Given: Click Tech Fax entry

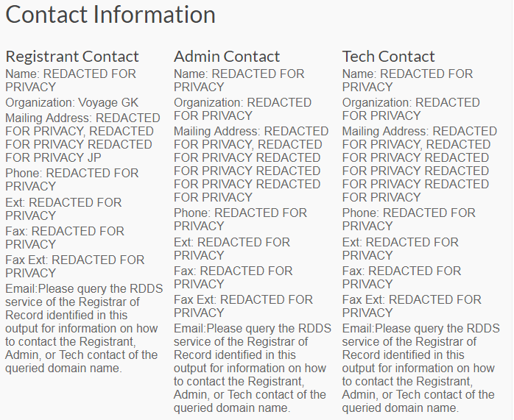Looking at the screenshot, I should click(401, 277).
